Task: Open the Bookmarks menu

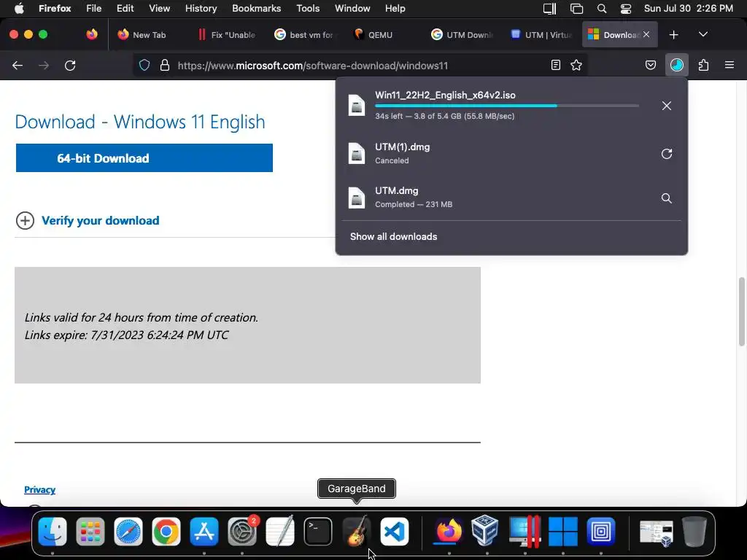Action: (x=256, y=8)
